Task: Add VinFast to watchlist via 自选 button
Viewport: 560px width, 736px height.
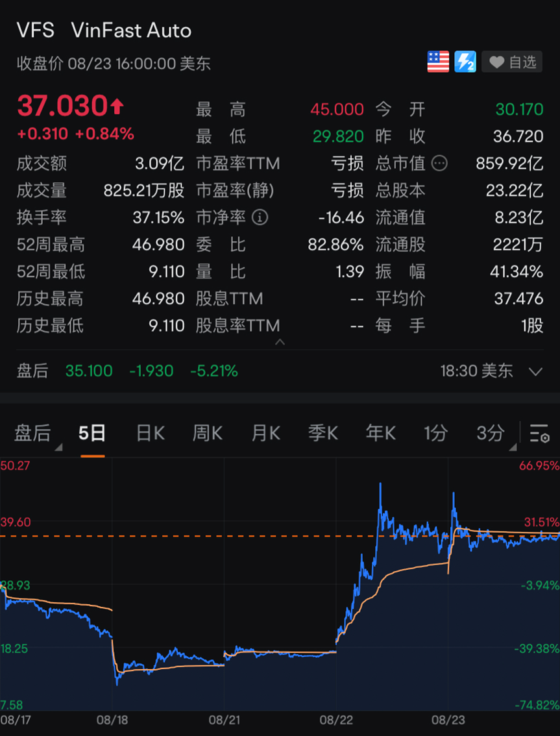Action: (x=512, y=62)
